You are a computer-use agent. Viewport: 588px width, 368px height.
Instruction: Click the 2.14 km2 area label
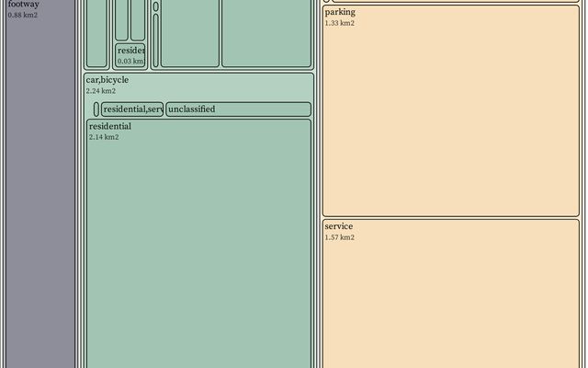coord(104,137)
